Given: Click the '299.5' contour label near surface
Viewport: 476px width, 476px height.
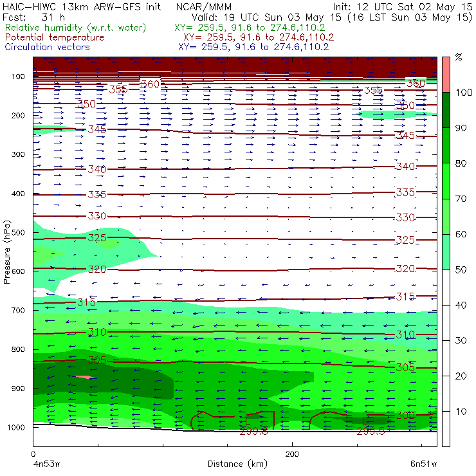Looking at the screenshot, I should (371, 431).
